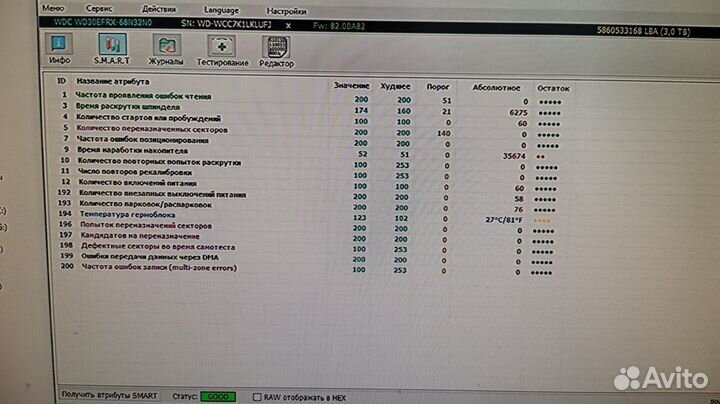Image resolution: width=720 pixels, height=404 pixels.
Task: Click the Значение column header
Action: (x=351, y=85)
